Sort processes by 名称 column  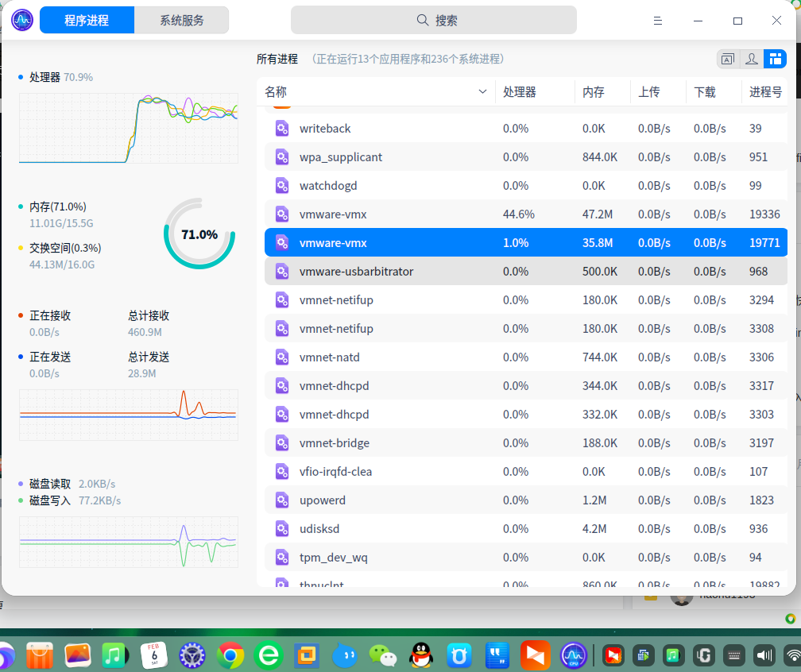point(375,92)
